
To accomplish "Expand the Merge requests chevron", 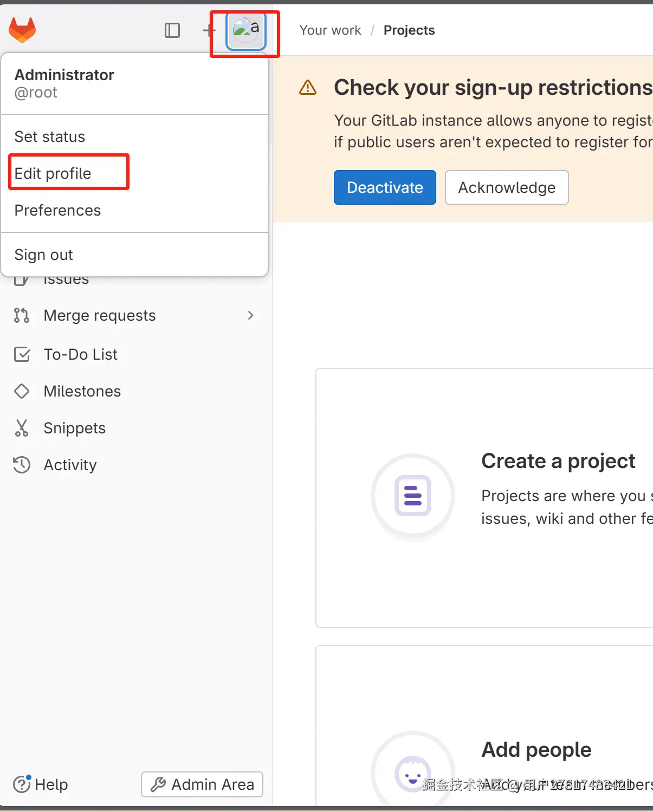I will click(x=250, y=315).
